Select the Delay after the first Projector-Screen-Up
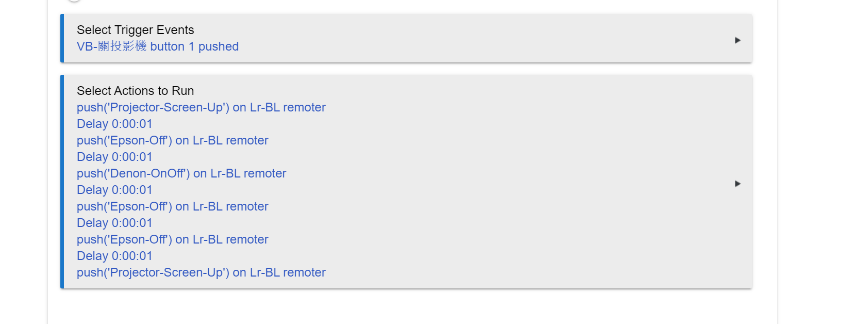The width and height of the screenshot is (868, 324). 114,124
